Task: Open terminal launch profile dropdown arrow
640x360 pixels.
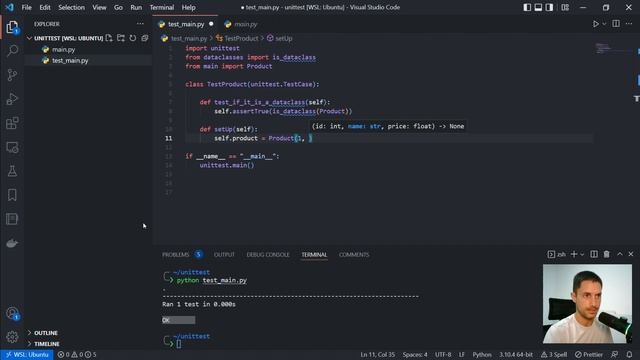Action: pyautogui.click(x=582, y=254)
